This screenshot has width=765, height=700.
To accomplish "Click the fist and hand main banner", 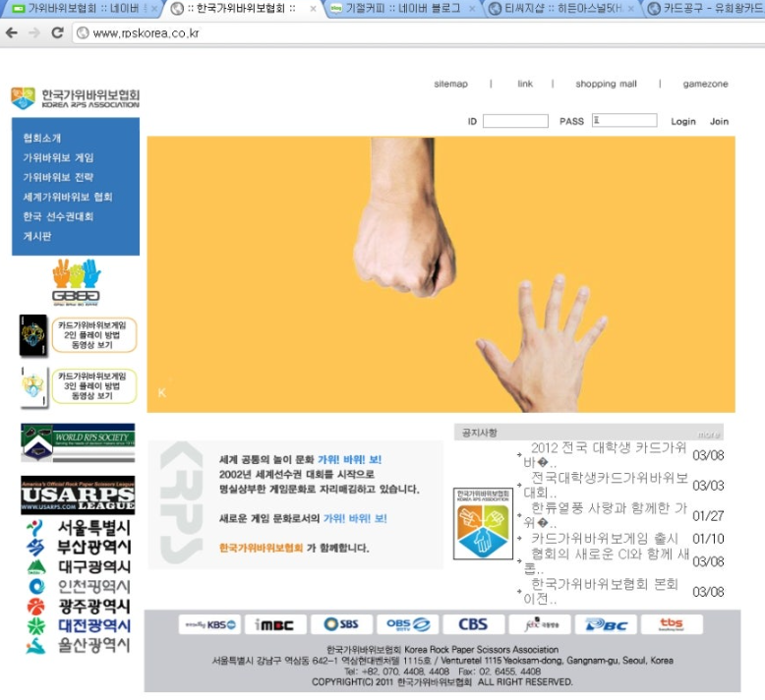I will click(441, 274).
